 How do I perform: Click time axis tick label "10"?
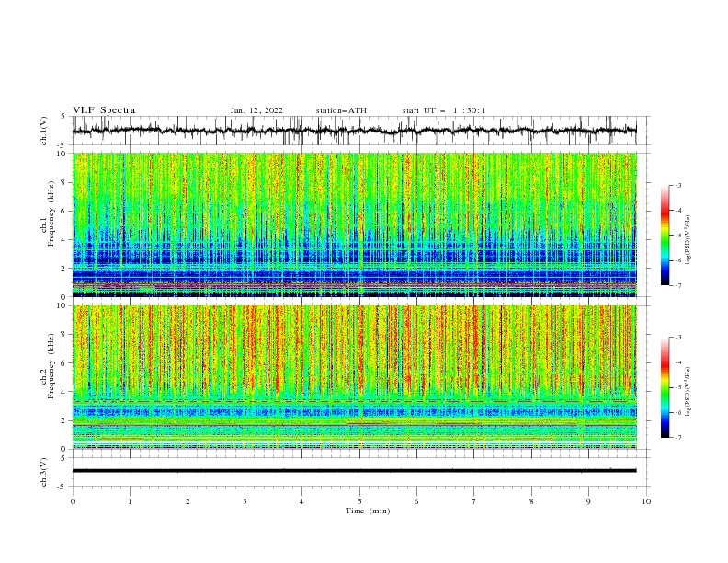[x=646, y=501]
